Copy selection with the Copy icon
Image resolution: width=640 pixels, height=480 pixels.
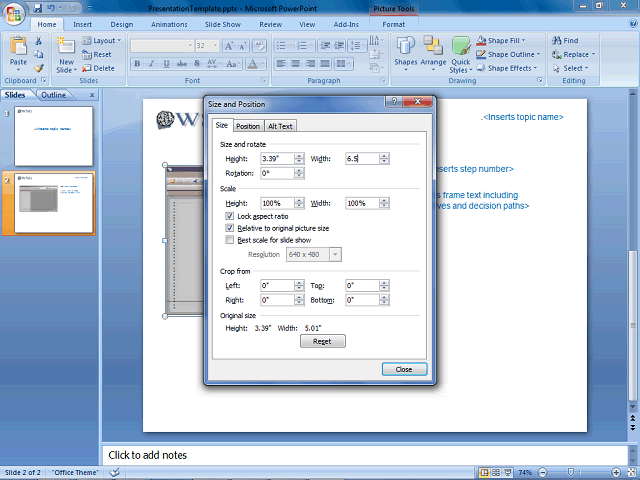coord(38,54)
